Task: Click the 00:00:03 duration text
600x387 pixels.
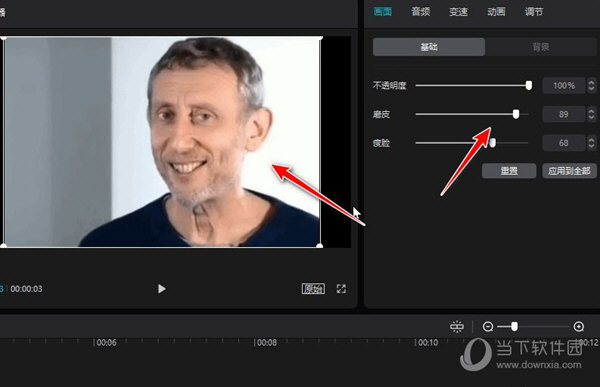Action: [x=26, y=289]
